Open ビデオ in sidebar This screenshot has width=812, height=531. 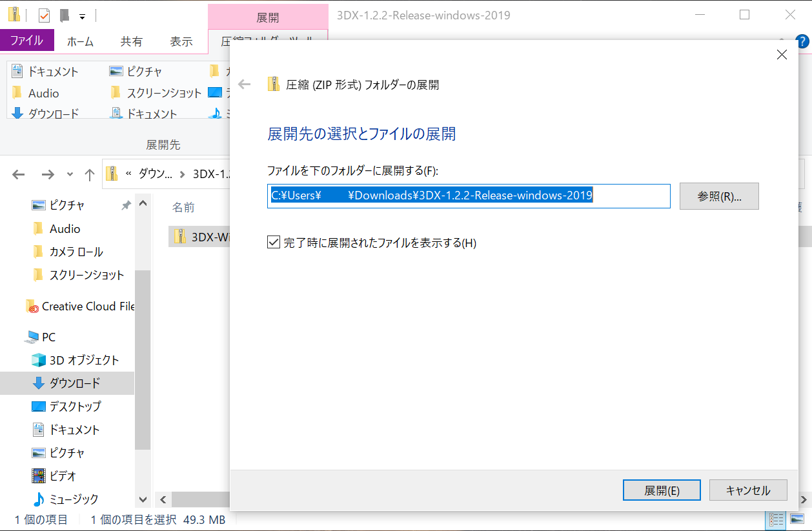coord(54,476)
